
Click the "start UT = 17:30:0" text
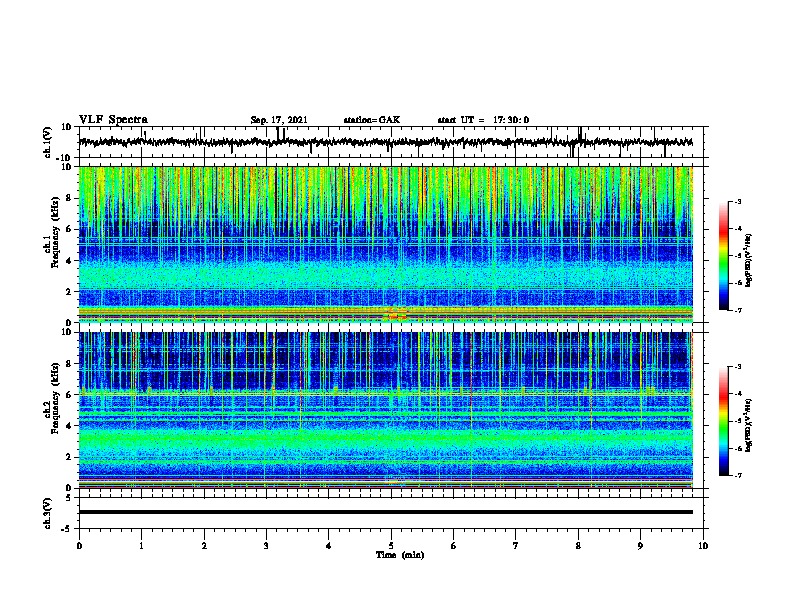483,120
